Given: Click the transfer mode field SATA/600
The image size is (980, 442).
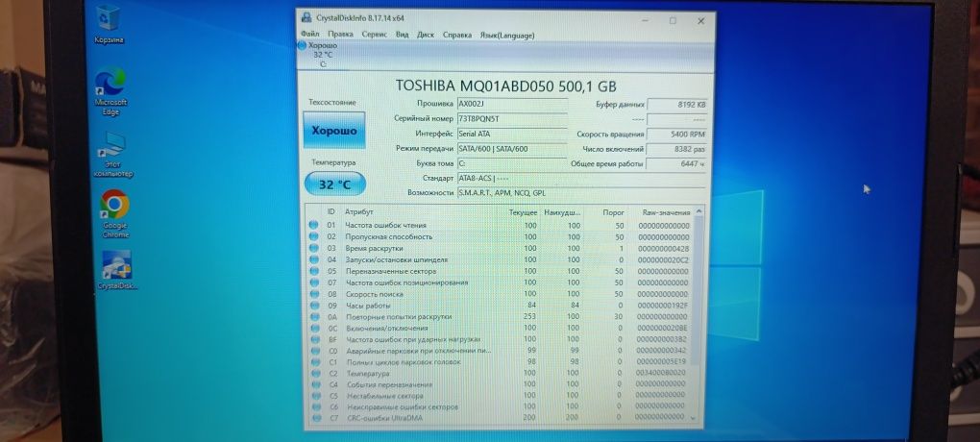Looking at the screenshot, I should (512, 149).
